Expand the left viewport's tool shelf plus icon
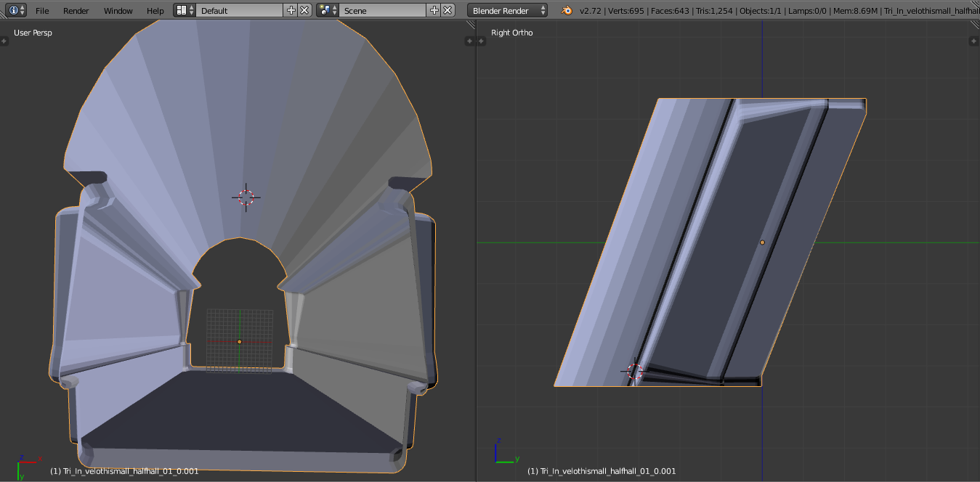The width and height of the screenshot is (980, 482). pyautogui.click(x=4, y=42)
